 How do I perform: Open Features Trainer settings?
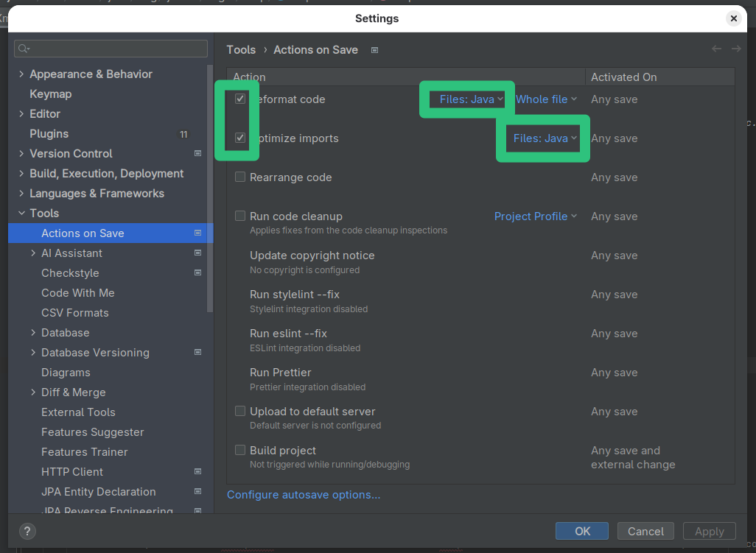[85, 452]
